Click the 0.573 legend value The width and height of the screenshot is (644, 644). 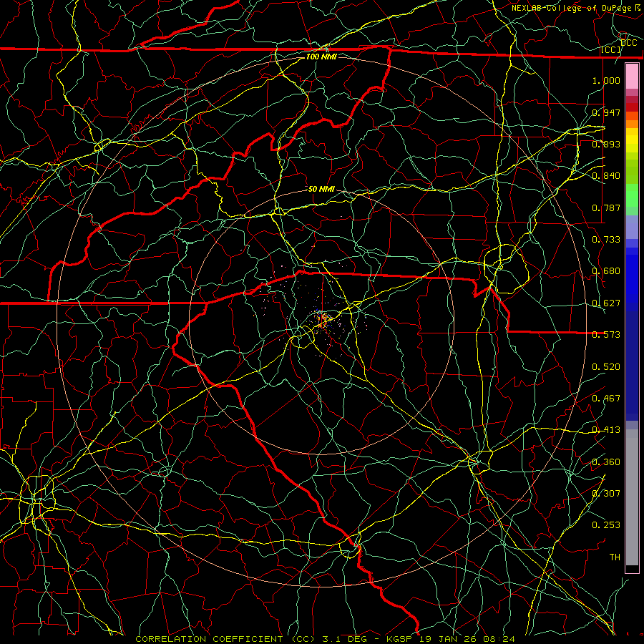pos(606,335)
